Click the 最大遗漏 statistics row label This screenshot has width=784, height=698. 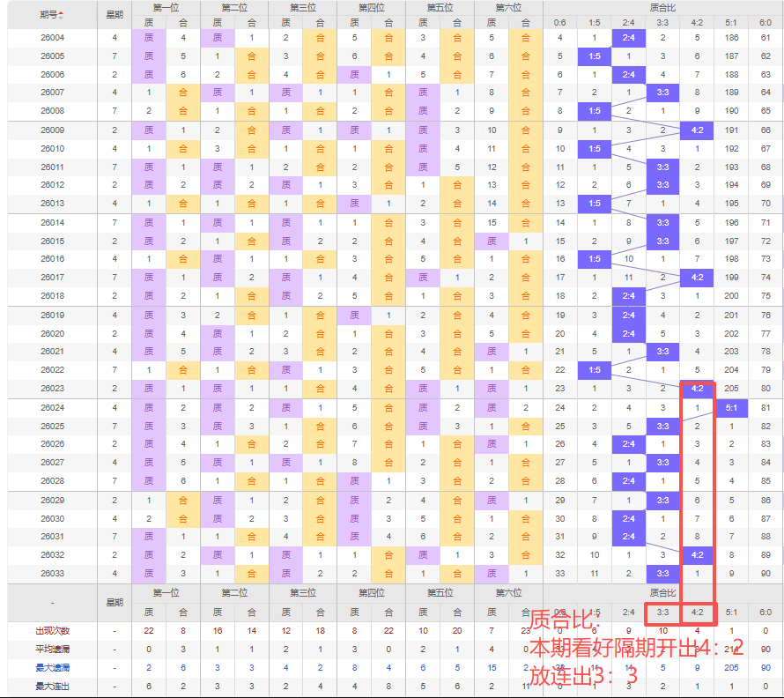(53, 667)
